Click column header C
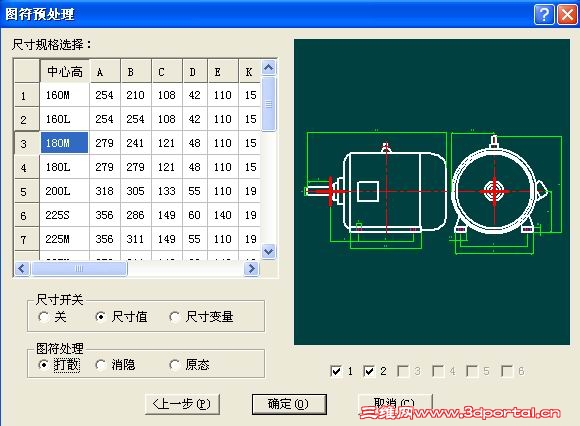This screenshot has width=580, height=426. (x=167, y=71)
